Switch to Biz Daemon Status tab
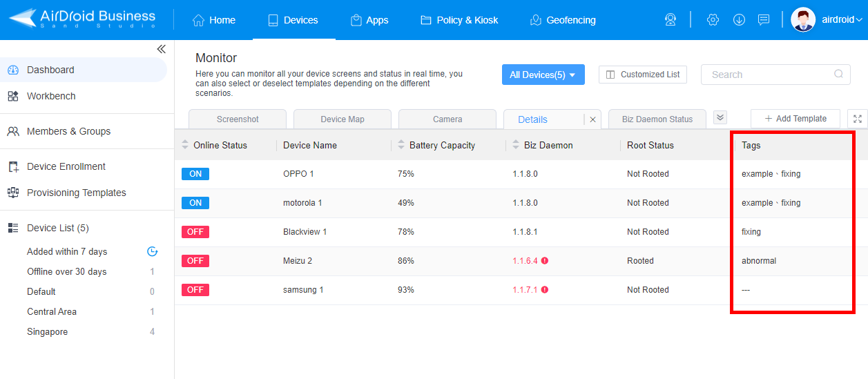 657,119
